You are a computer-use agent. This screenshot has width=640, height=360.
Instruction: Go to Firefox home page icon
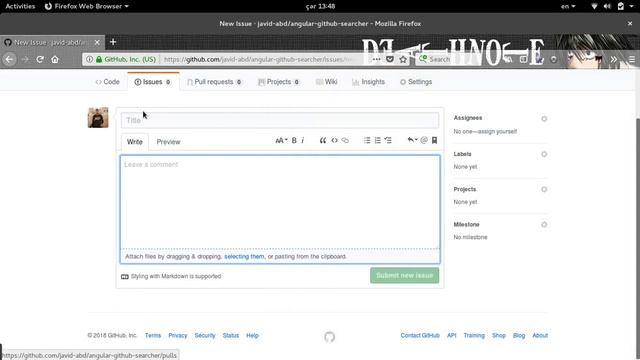click(x=55, y=59)
